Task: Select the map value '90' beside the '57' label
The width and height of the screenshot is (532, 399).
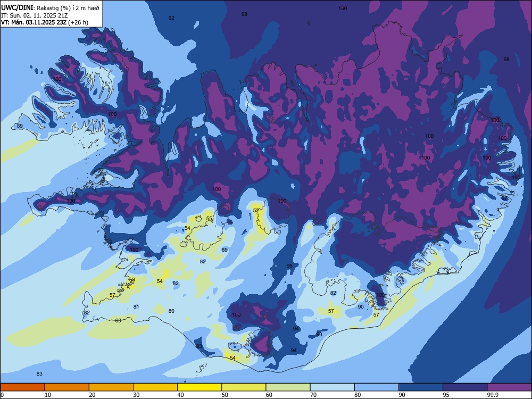Action: 361,307
